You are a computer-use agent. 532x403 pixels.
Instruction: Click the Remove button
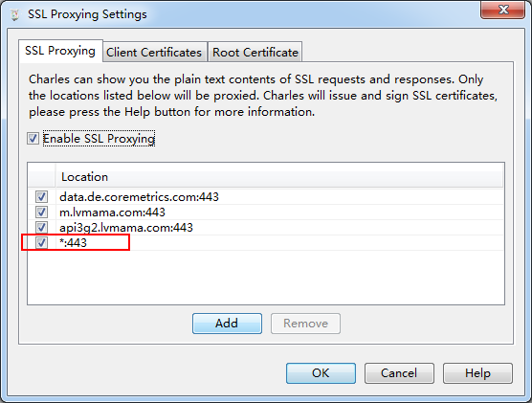[x=305, y=324]
